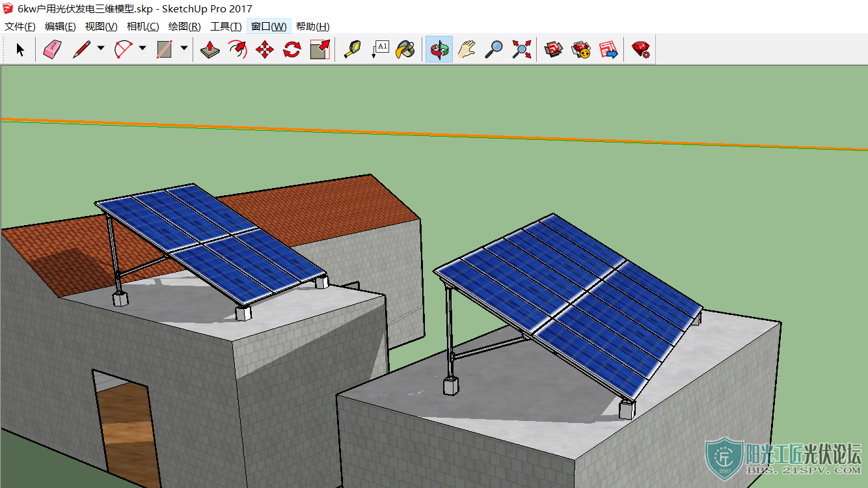Open the 编辑(E) menu
Image resolution: width=868 pixels, height=488 pixels.
tap(61, 27)
